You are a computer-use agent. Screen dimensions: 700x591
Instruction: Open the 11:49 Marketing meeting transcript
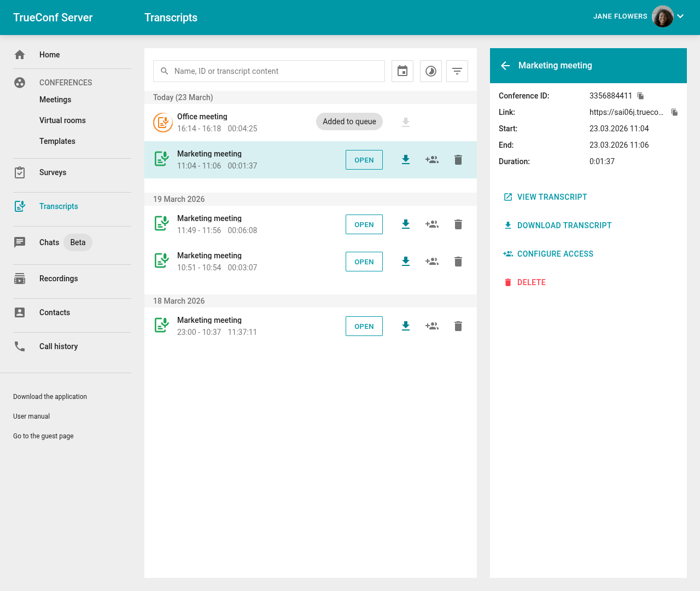(364, 224)
